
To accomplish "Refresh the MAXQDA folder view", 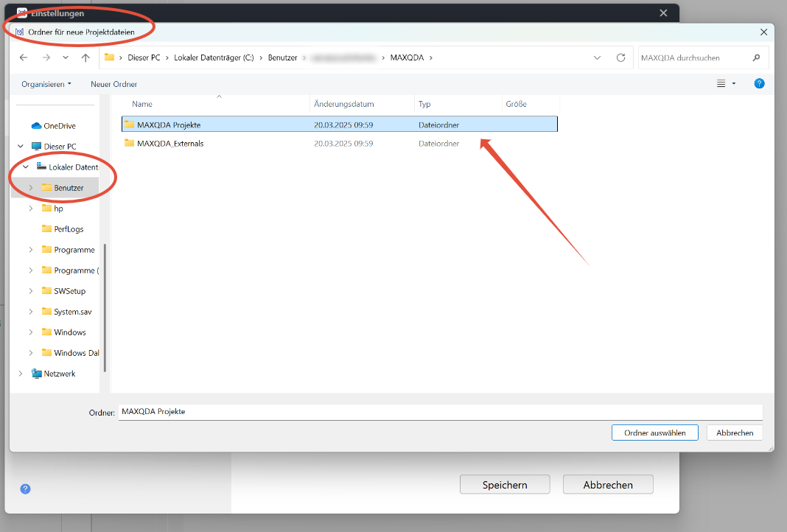I will coord(621,57).
